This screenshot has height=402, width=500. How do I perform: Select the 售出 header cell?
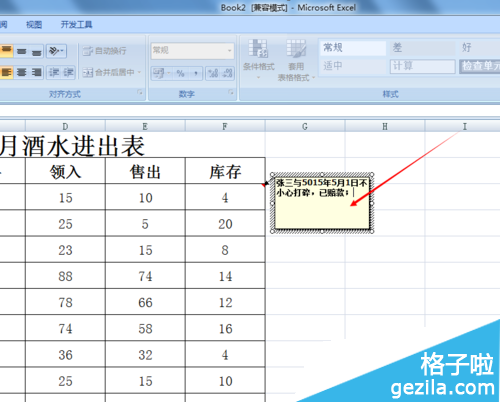click(145, 171)
